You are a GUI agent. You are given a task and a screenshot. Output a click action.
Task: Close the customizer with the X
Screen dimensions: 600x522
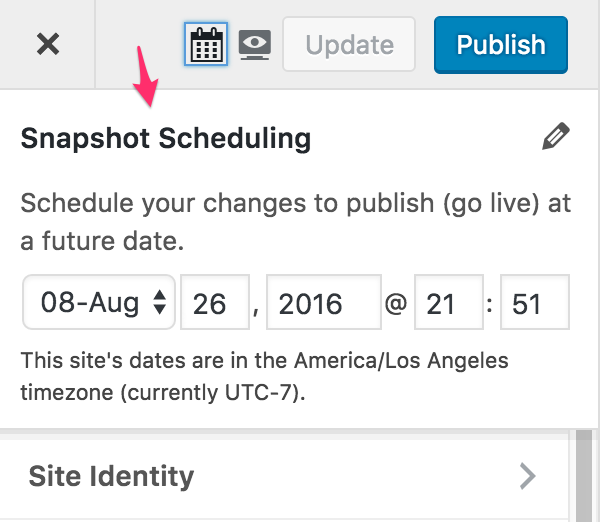pos(46,44)
